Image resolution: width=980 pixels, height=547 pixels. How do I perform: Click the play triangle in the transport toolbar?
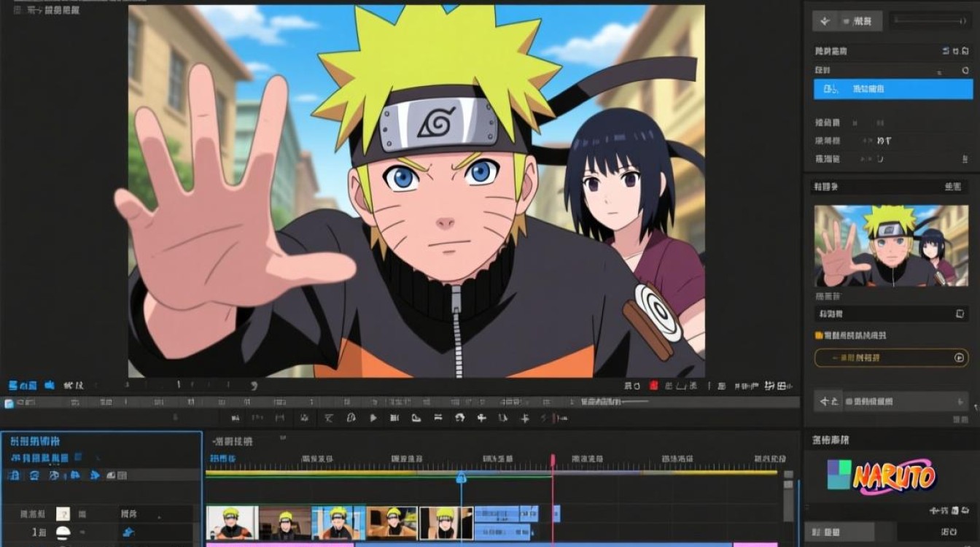(x=373, y=418)
